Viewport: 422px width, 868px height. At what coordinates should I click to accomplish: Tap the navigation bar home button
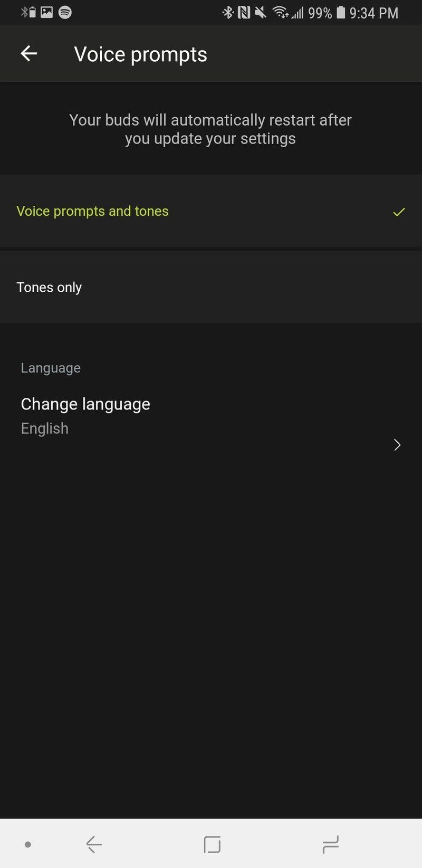pyautogui.click(x=212, y=845)
